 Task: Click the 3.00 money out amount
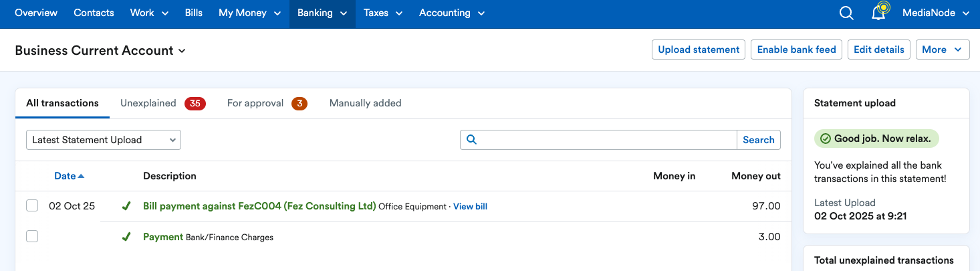[x=769, y=237]
